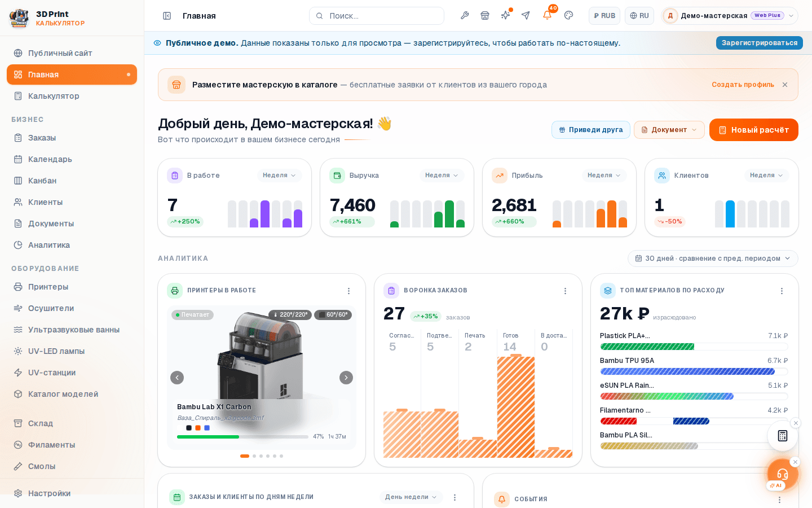This screenshot has height=508, width=812.
Task: Click Зарегистрироваться button
Action: tap(760, 43)
